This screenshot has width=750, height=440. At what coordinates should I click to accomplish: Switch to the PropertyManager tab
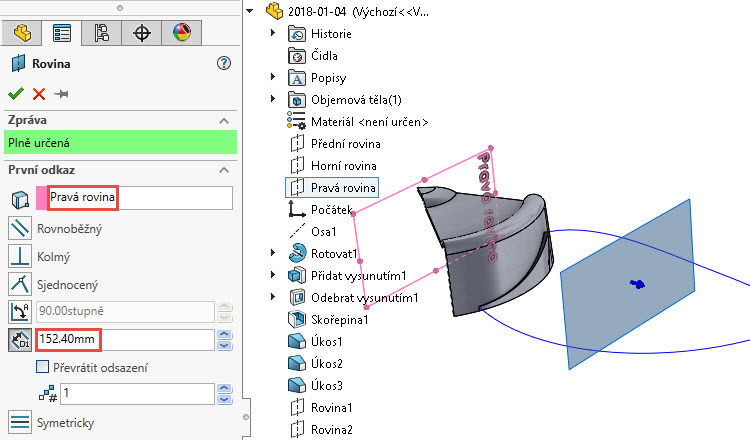62,33
